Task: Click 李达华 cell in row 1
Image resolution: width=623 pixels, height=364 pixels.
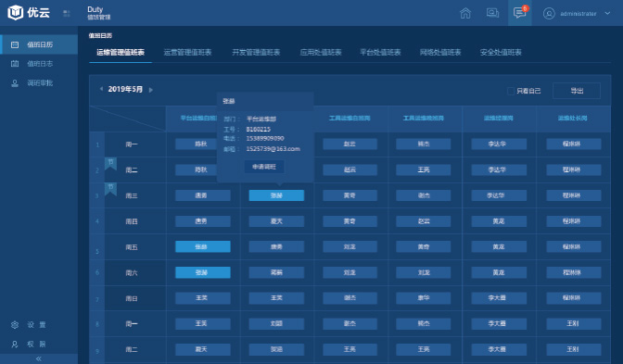Action: (499, 144)
